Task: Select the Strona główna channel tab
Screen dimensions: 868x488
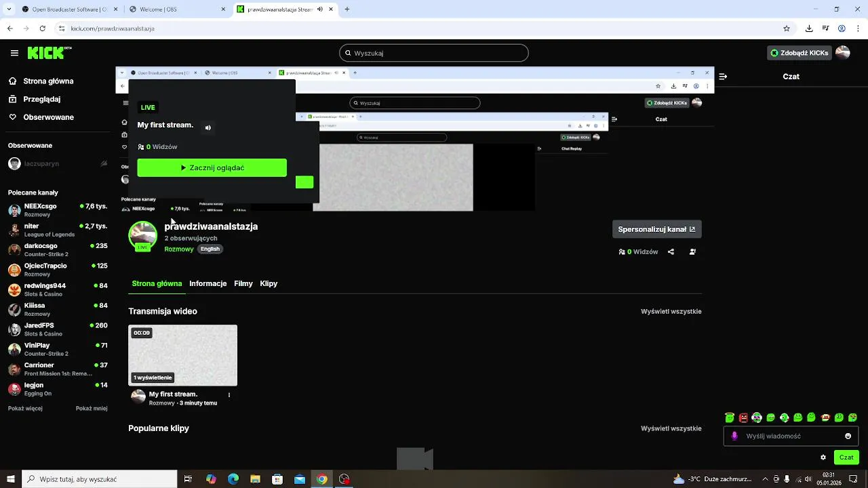Action: tap(157, 283)
